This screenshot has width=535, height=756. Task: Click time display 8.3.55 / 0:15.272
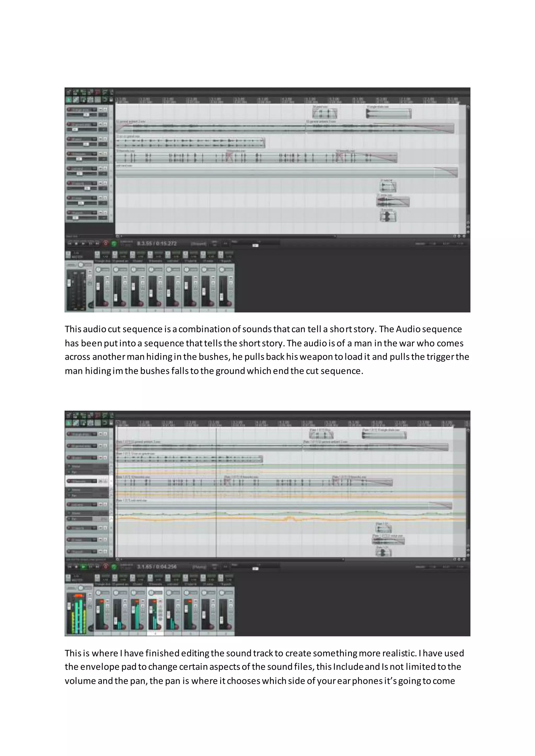point(157,244)
